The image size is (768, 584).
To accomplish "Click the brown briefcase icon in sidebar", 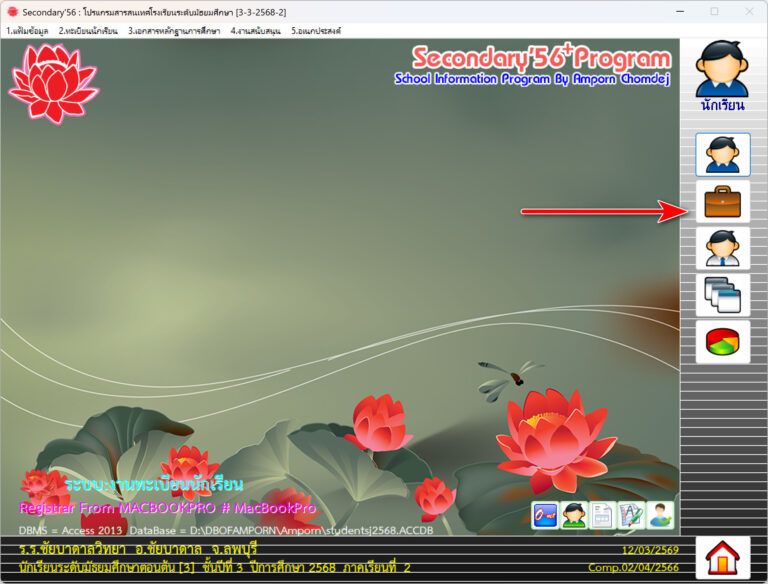I will [722, 202].
